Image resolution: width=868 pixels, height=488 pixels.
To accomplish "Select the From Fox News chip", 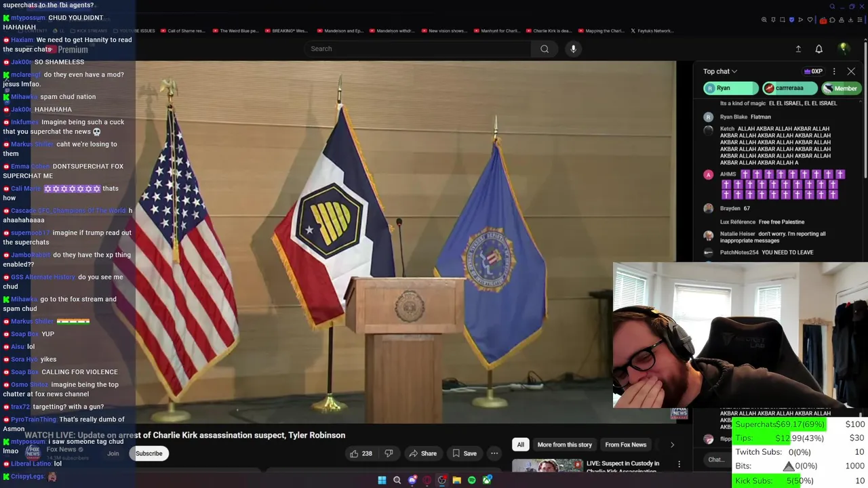I will point(625,445).
